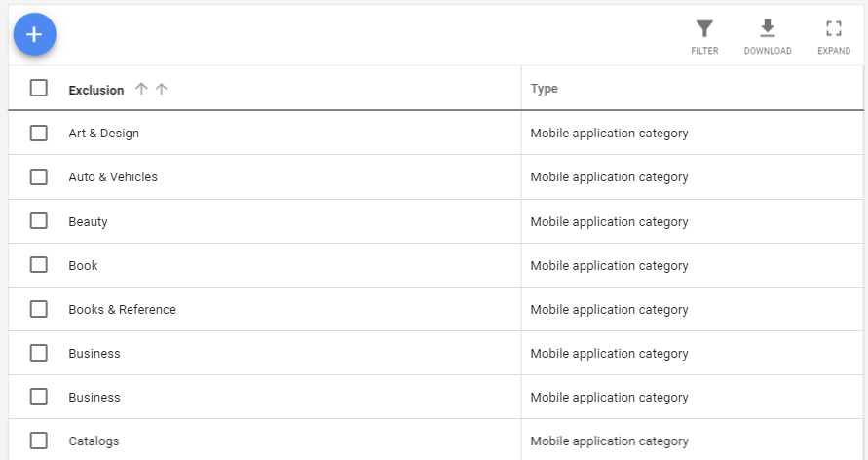Select the Beauty row checkbox
Image resolution: width=868 pixels, height=460 pixels.
pyautogui.click(x=39, y=221)
